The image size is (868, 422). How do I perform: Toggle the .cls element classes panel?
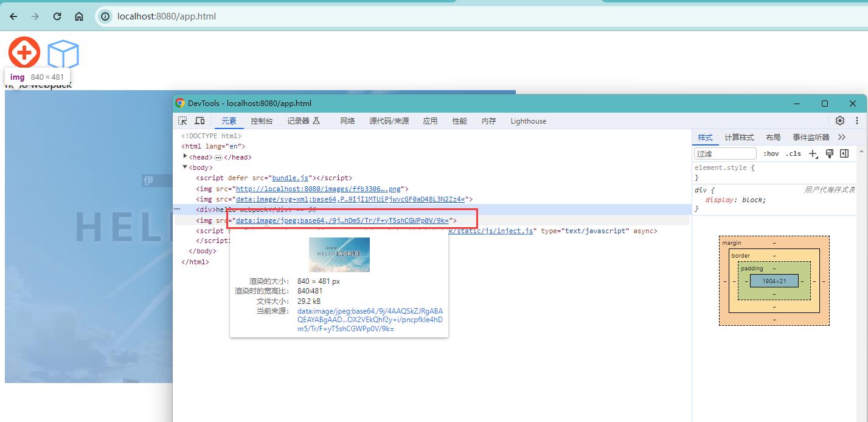pyautogui.click(x=793, y=153)
